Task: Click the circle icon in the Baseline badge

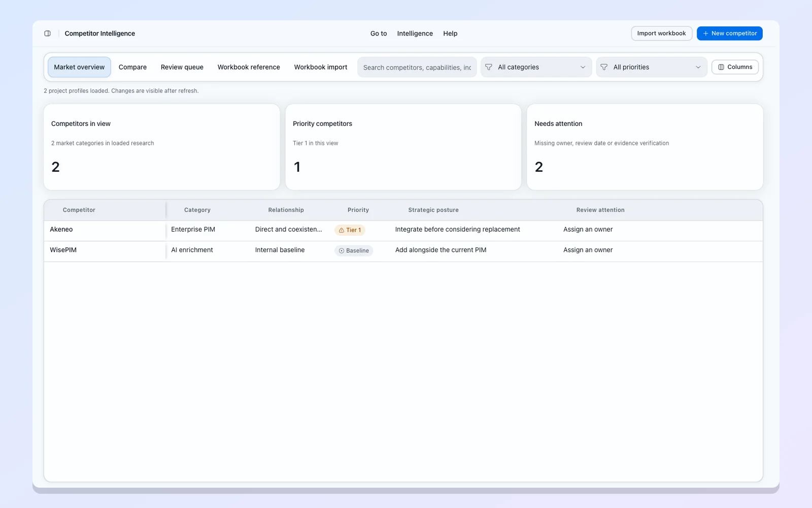Action: tap(342, 251)
